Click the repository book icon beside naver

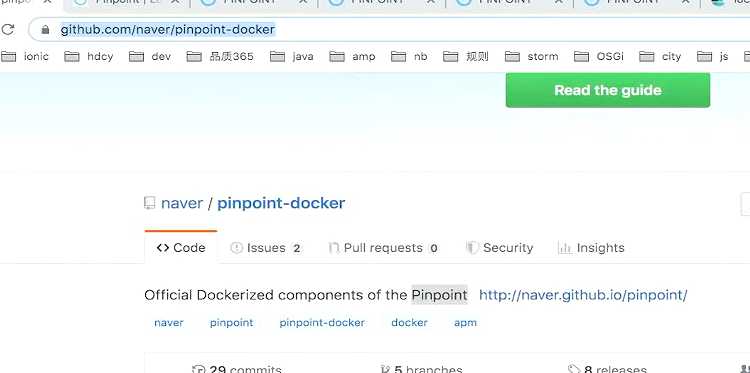pyautogui.click(x=149, y=203)
